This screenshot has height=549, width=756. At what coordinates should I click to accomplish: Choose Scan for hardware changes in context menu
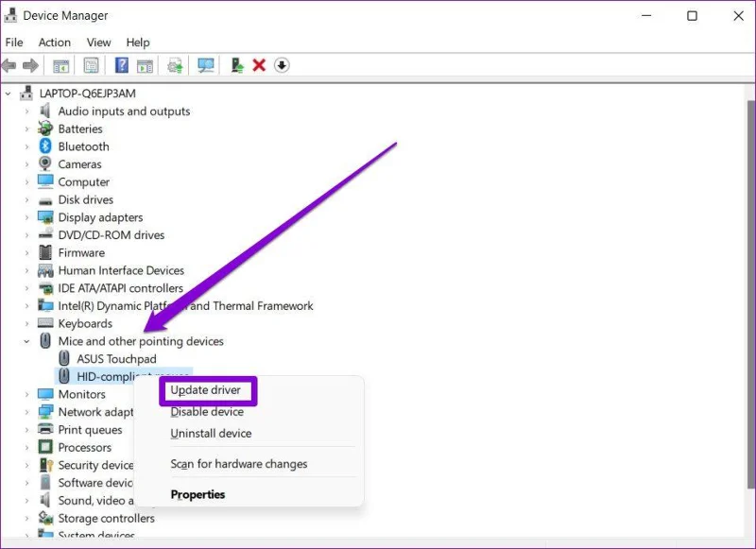coord(239,464)
